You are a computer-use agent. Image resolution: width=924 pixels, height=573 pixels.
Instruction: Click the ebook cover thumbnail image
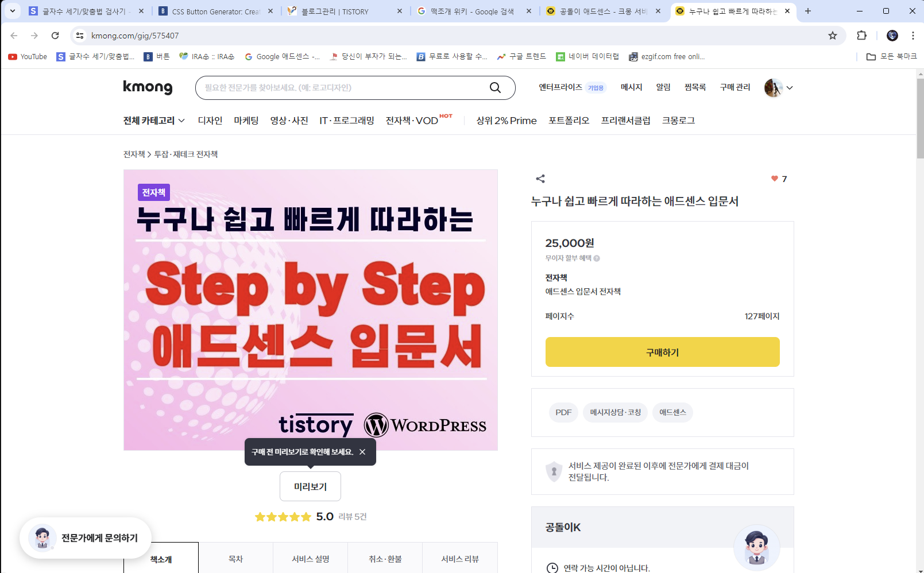311,310
